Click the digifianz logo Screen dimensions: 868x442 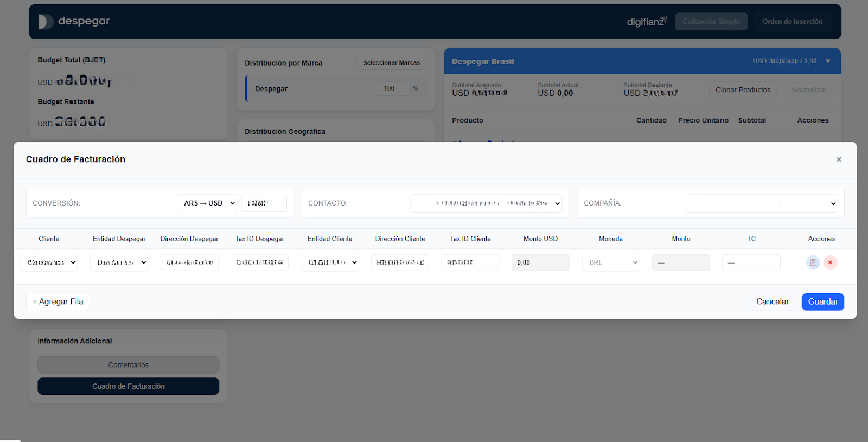coord(647,22)
